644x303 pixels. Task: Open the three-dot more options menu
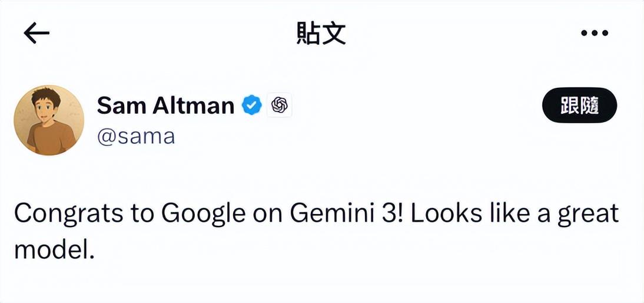tap(594, 34)
